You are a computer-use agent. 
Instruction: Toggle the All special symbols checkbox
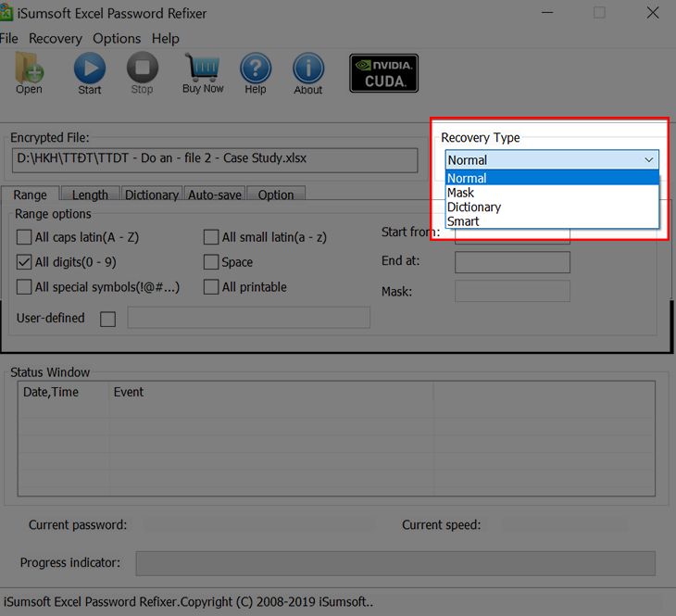click(x=24, y=287)
